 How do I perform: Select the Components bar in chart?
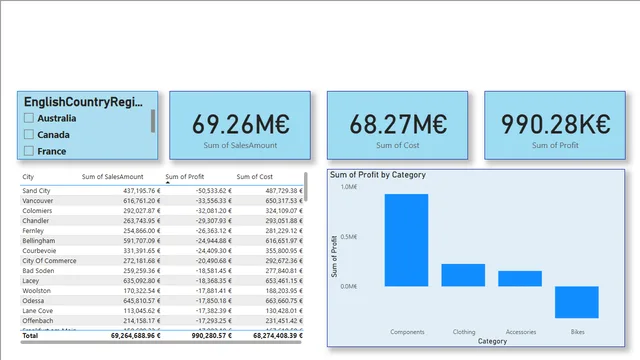406,240
